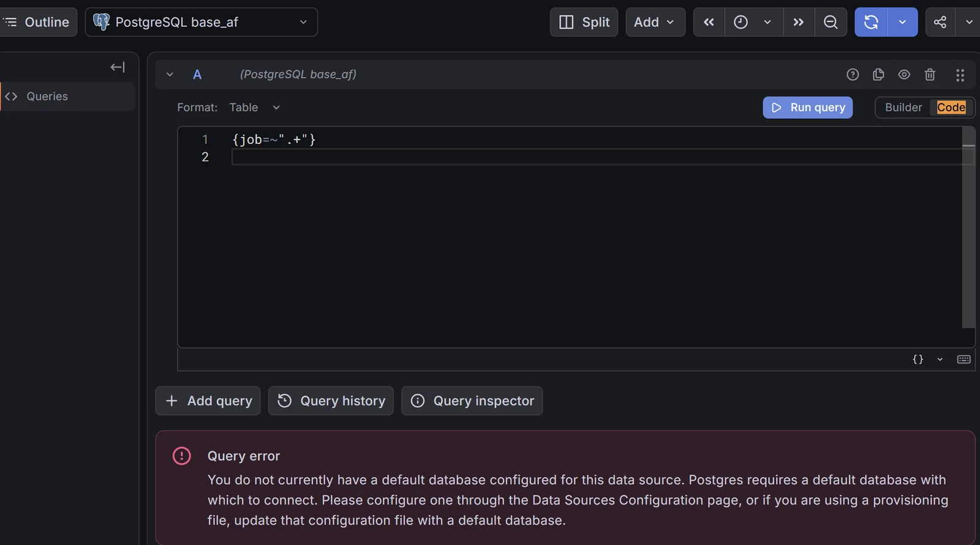The width and height of the screenshot is (980, 545).
Task: Select Code editor mode
Action: pos(951,107)
